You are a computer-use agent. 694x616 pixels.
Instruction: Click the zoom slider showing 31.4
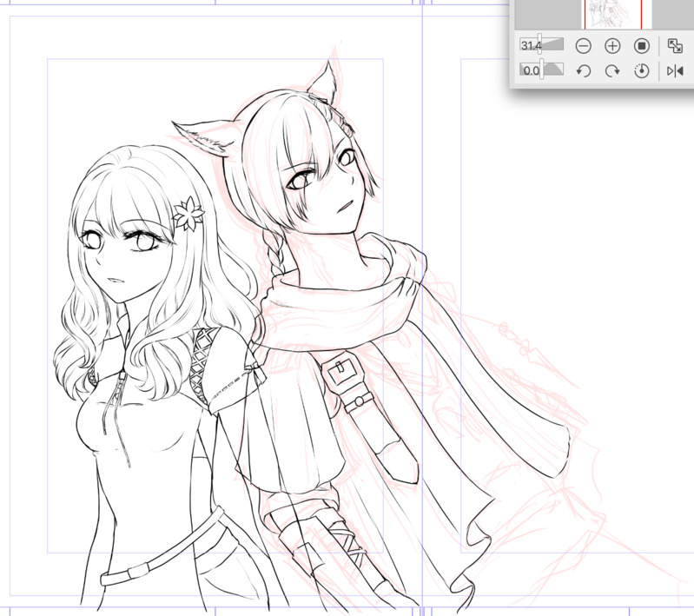click(542, 44)
